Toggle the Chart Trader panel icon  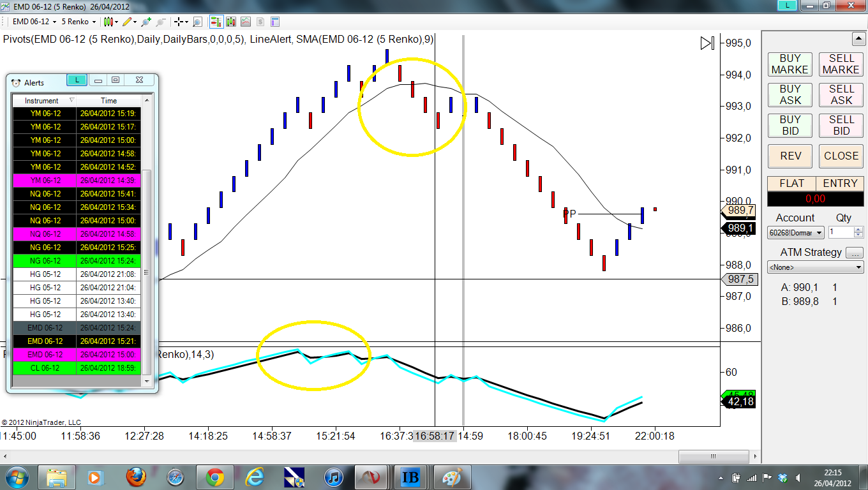[x=216, y=22]
